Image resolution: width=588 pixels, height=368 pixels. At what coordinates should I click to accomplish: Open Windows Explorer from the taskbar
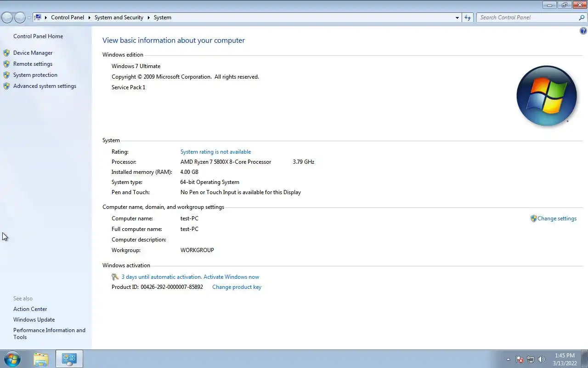click(x=41, y=359)
